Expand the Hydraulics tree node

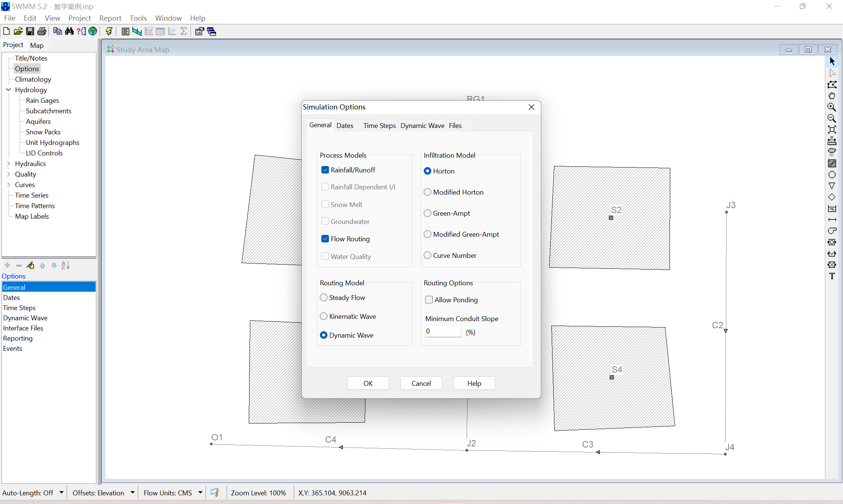9,163
